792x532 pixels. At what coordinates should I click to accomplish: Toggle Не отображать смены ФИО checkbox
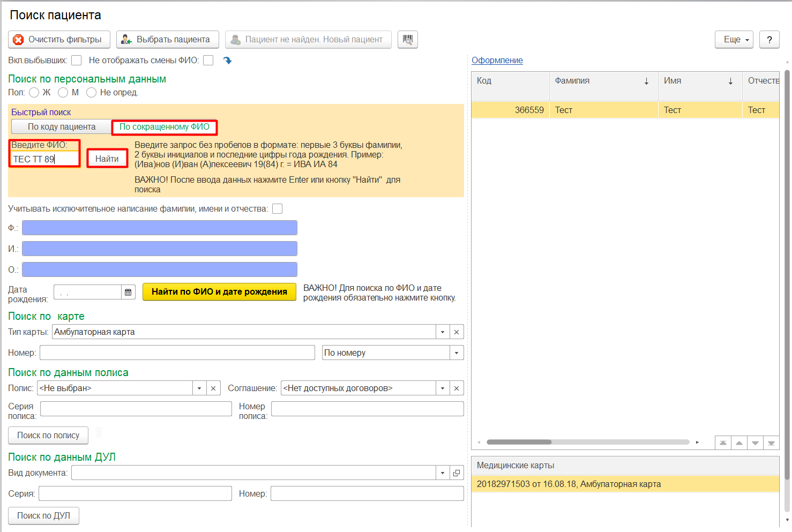coord(208,61)
